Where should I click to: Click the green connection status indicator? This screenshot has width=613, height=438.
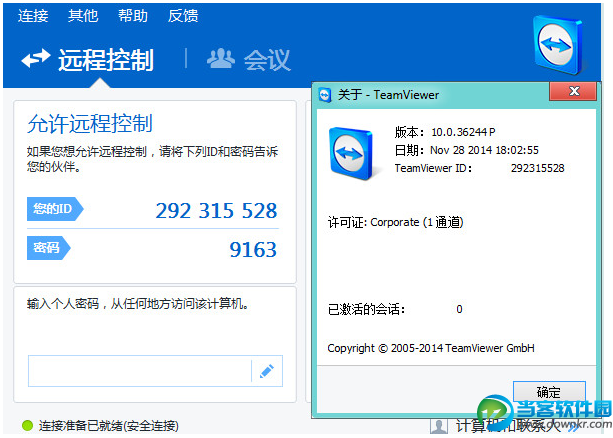27,425
